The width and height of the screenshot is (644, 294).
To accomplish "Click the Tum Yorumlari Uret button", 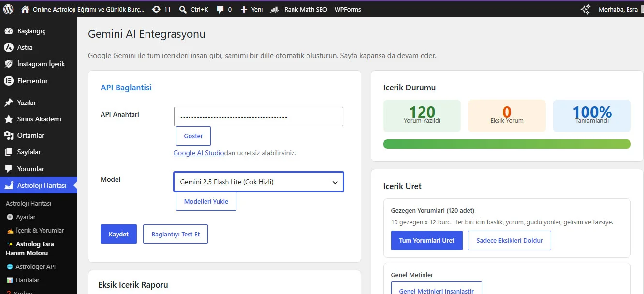I will (426, 240).
